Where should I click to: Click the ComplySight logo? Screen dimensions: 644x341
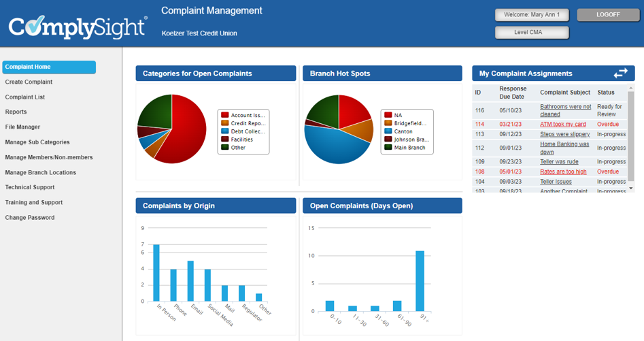(x=78, y=27)
